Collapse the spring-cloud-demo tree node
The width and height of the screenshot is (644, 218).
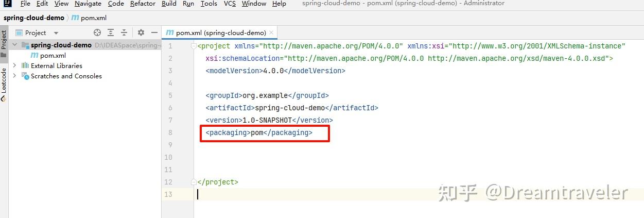tap(14, 45)
